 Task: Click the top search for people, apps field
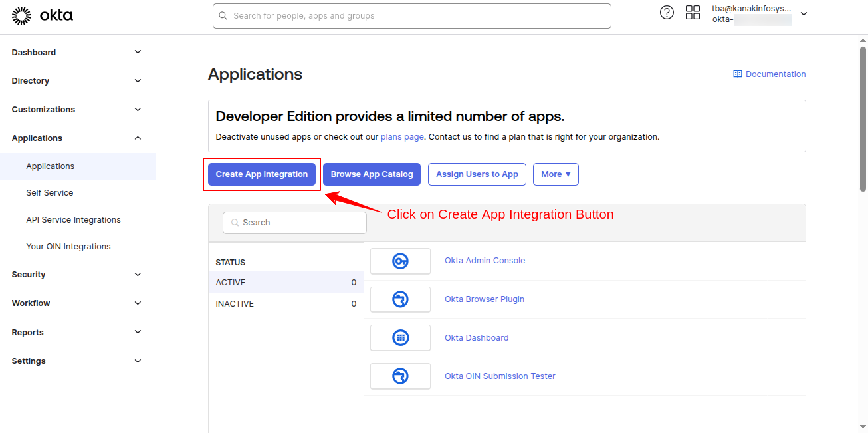coord(412,16)
